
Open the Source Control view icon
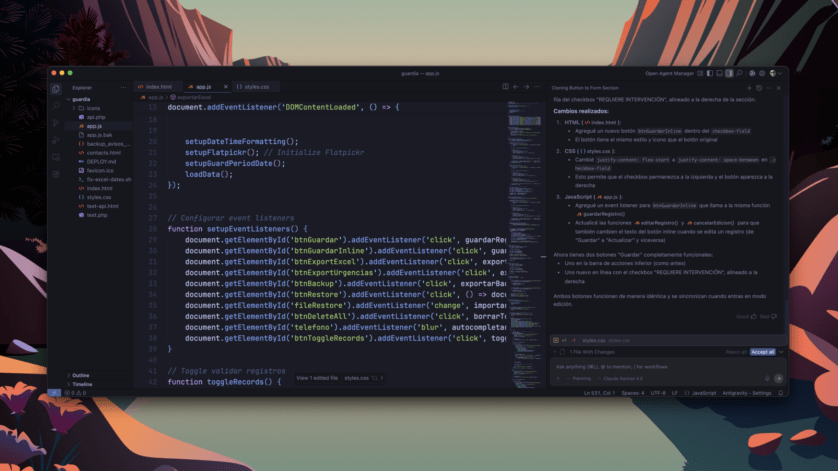pyautogui.click(x=56, y=123)
